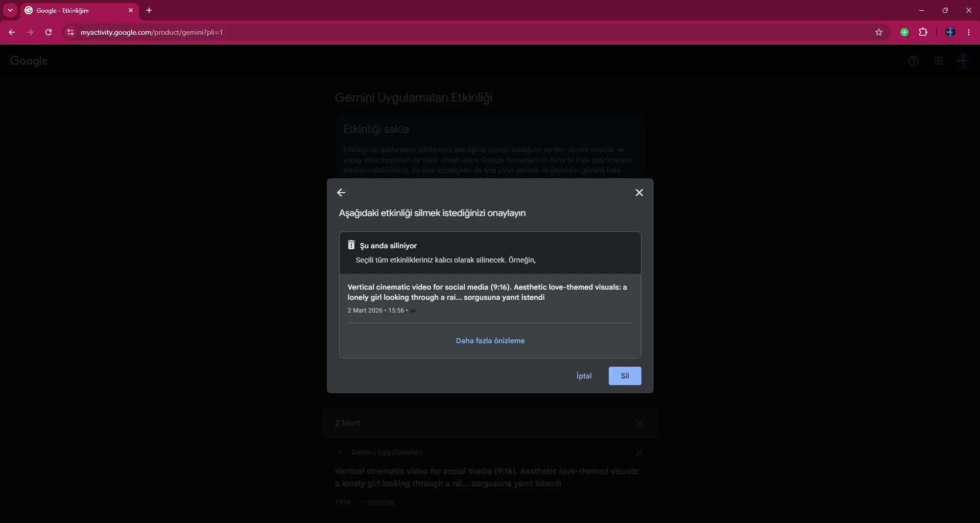The width and height of the screenshot is (980, 523).
Task: Click 'Gemini Uygulamaları Etkinliği' page title
Action: 414,98
